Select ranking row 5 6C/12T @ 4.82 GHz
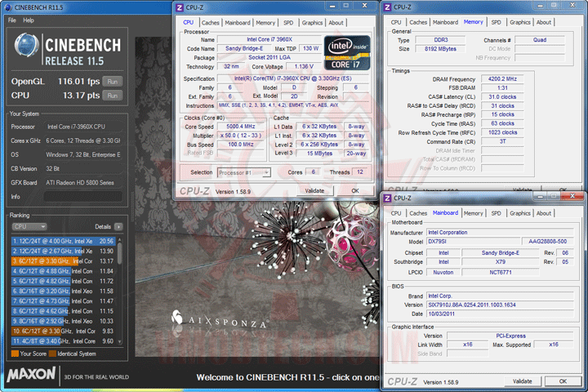 point(64,281)
